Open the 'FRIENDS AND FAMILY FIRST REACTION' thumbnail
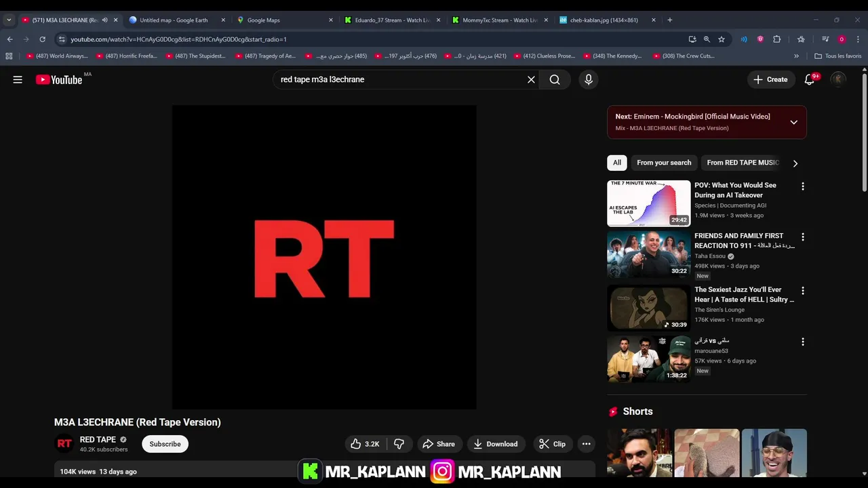868x488 pixels. pyautogui.click(x=648, y=254)
